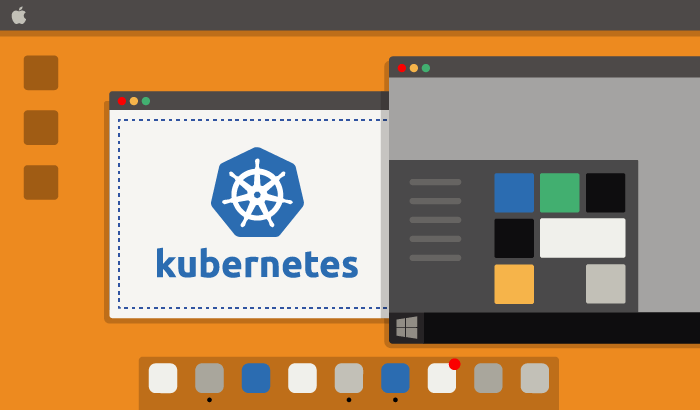Click the red notification badge in the dock
Screen dimensions: 700x410
tap(454, 364)
